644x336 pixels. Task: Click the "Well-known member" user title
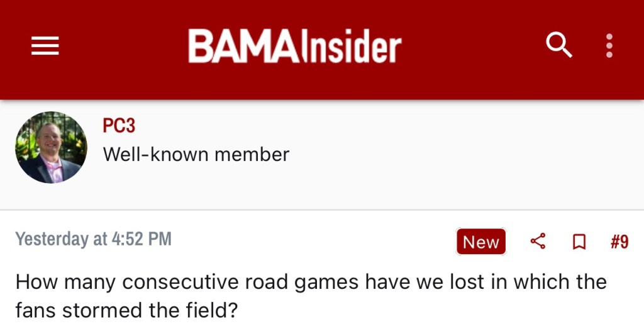coord(196,154)
